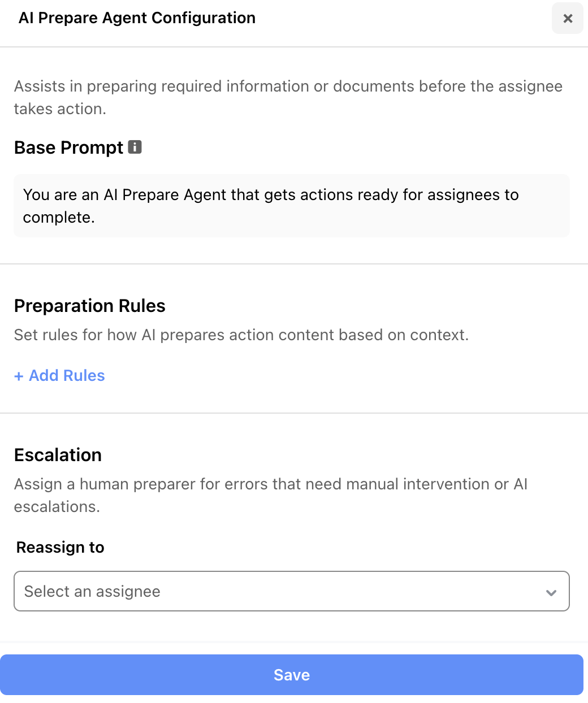Open the Select an assignee dropdown

pos(292,591)
